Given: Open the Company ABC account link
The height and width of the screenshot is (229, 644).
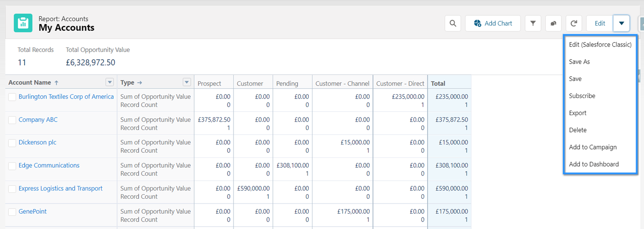Looking at the screenshot, I should (x=38, y=119).
